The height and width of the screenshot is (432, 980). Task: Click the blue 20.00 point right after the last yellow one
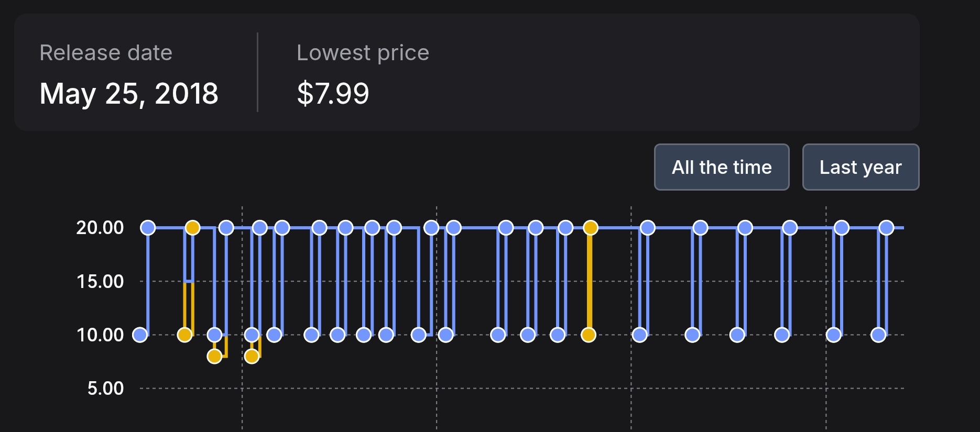click(648, 228)
